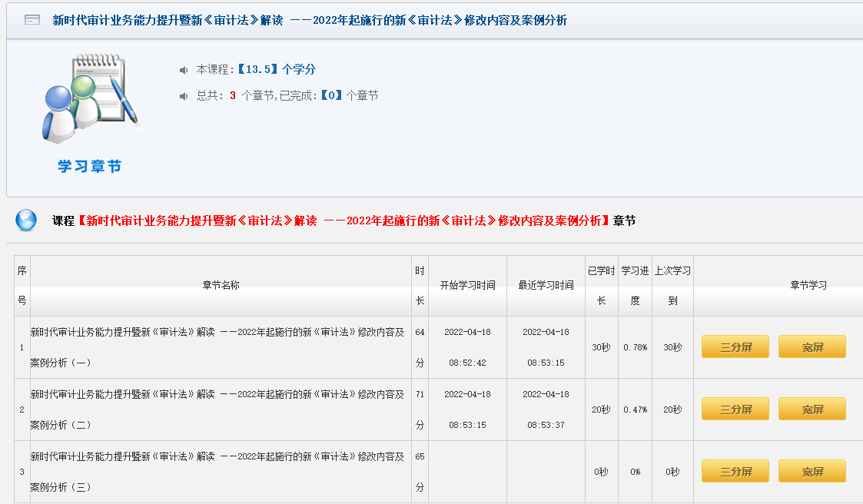Click the 【13.5】 credits value
Viewport: 863px width, 504px height.
click(257, 70)
